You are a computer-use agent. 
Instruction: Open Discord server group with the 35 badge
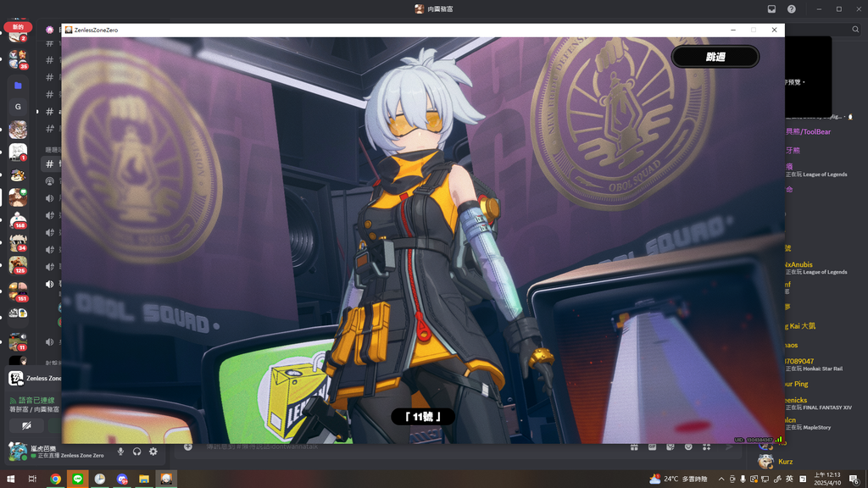coord(18,58)
